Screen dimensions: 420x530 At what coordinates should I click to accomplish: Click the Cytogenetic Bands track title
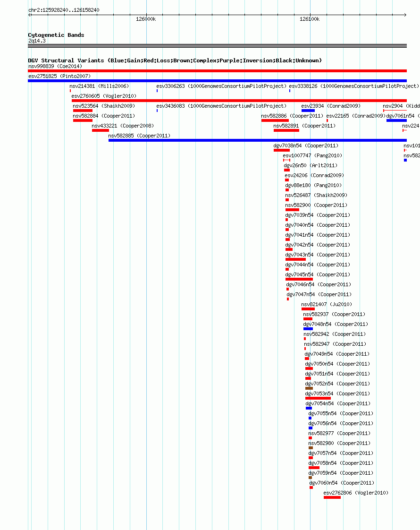tap(56, 35)
